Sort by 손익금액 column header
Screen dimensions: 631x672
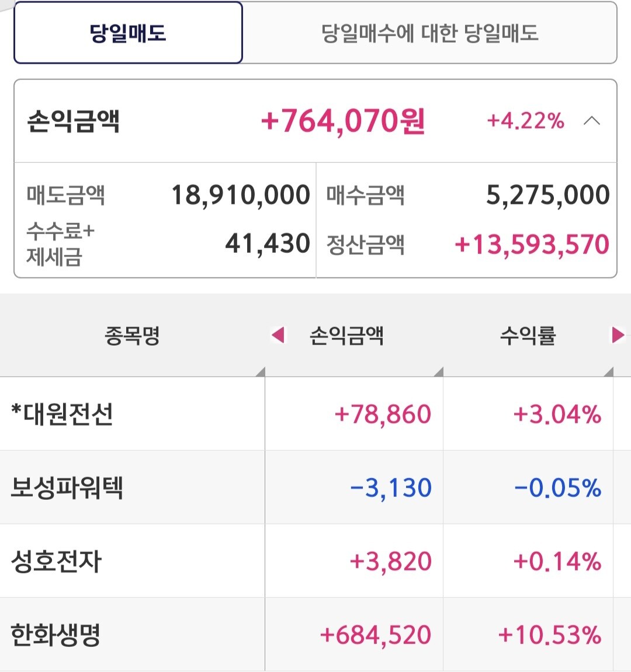(346, 336)
